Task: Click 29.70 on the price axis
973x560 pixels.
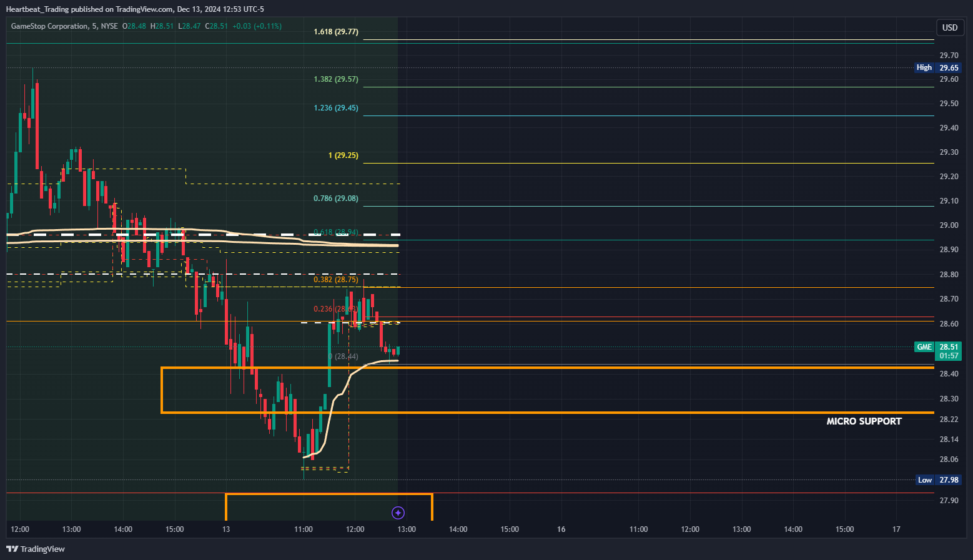Action: click(x=949, y=56)
